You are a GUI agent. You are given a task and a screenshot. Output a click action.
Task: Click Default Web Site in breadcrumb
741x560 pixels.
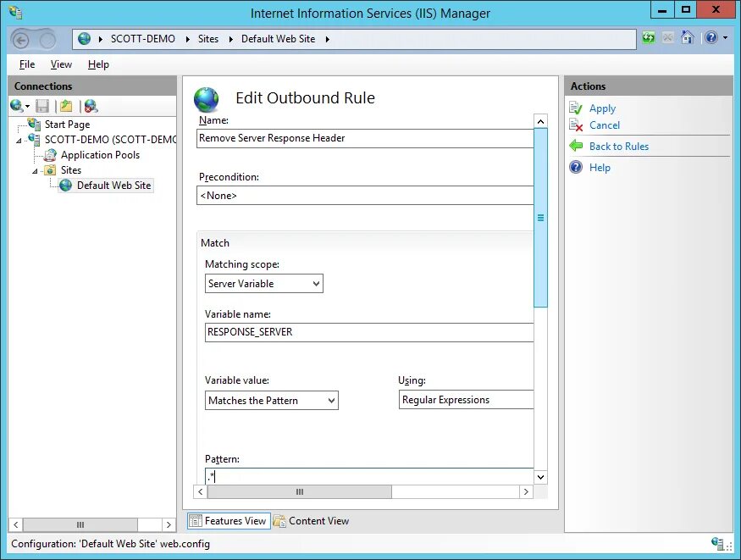pyautogui.click(x=278, y=39)
